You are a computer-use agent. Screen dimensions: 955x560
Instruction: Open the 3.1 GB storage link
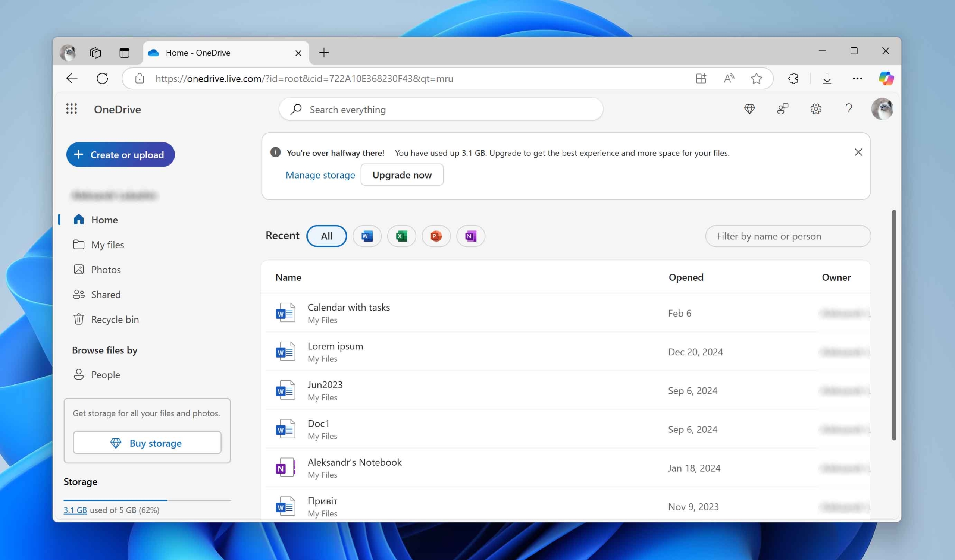[x=75, y=510]
